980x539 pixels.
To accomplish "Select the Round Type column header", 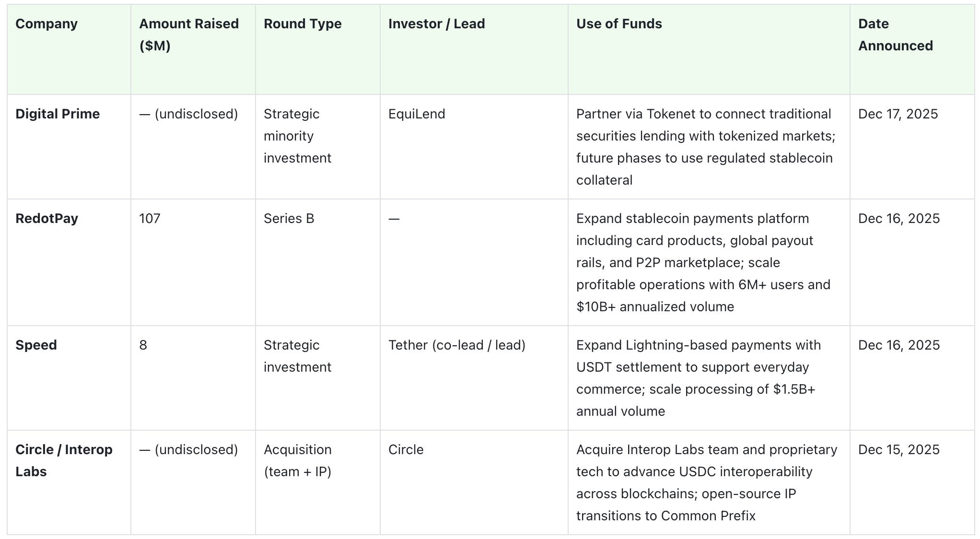I will click(303, 24).
